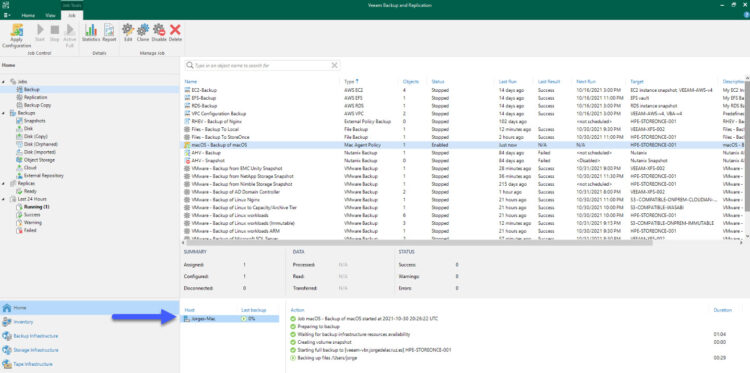Collapse the Replicas tree node
This screenshot has height=373, width=750.
pyautogui.click(x=4, y=183)
